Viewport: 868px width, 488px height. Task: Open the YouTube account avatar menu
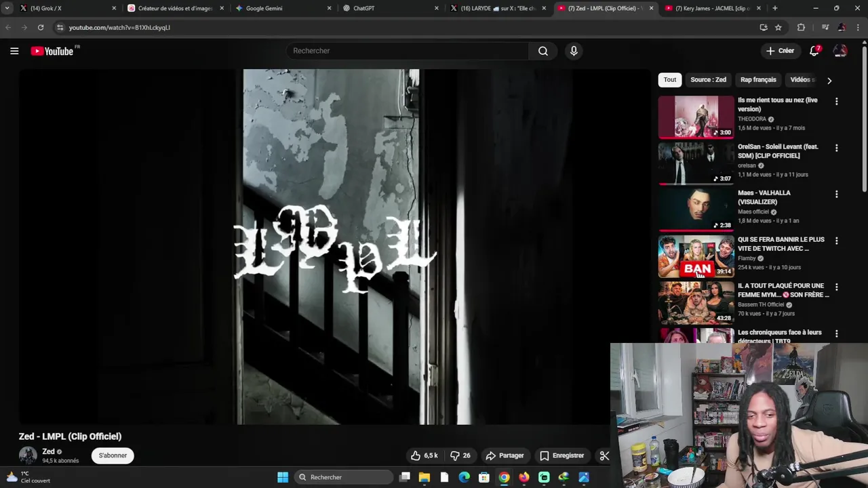[840, 51]
